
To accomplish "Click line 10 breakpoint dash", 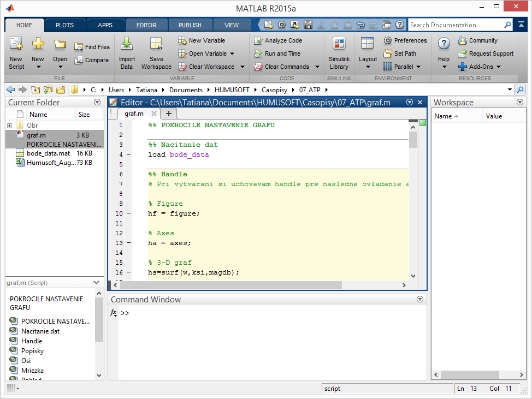I will (128, 213).
